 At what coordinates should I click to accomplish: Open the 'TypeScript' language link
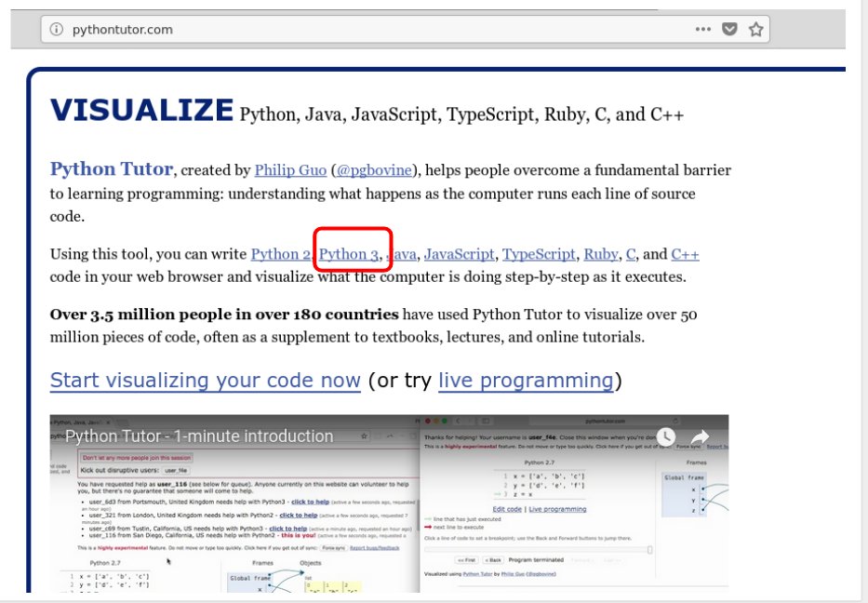point(538,254)
